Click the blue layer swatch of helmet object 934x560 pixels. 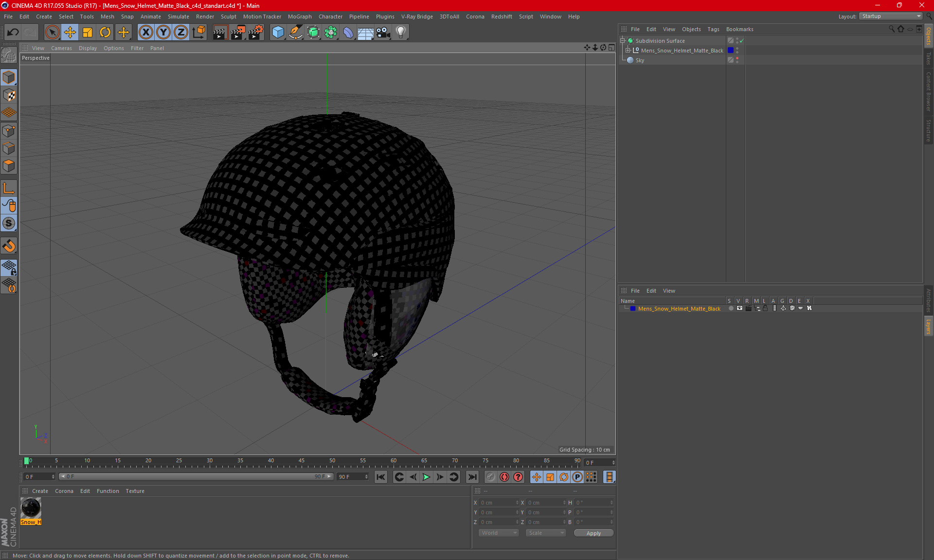point(730,50)
